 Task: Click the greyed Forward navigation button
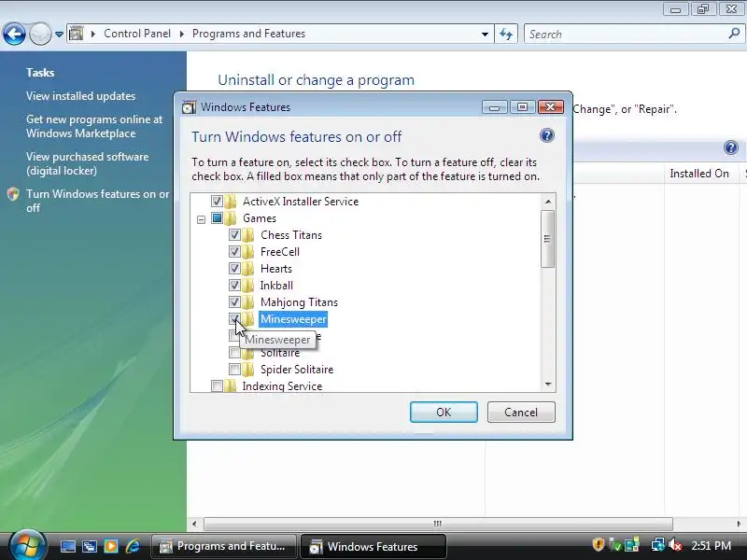coord(40,34)
